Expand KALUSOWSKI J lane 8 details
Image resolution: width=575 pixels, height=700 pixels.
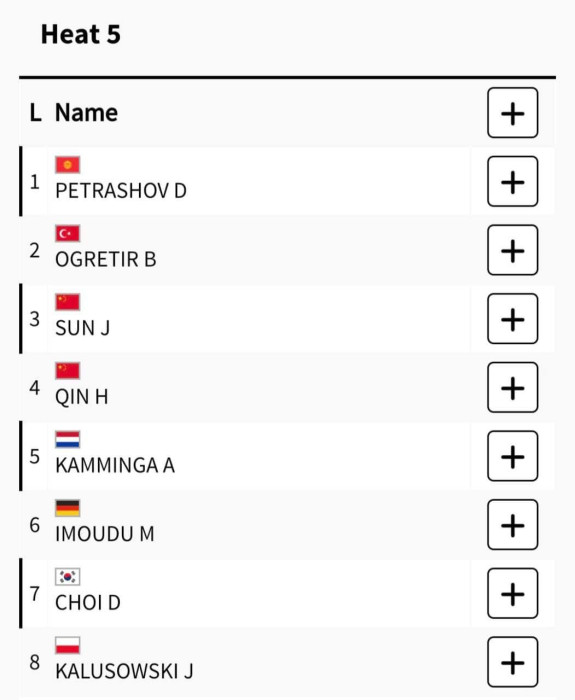point(512,662)
